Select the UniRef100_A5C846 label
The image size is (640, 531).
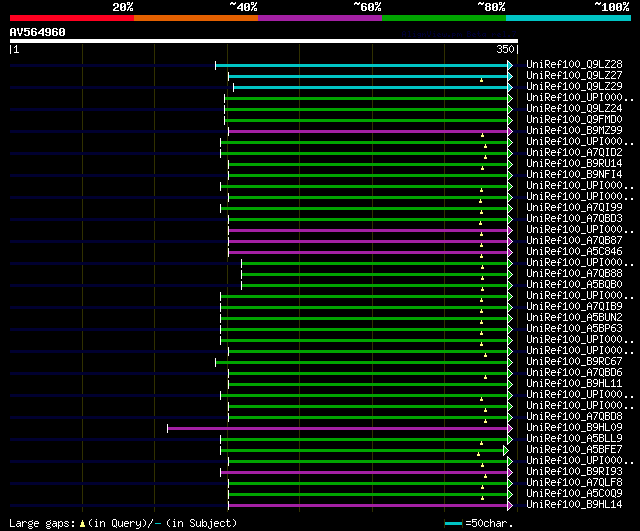pyautogui.click(x=574, y=251)
